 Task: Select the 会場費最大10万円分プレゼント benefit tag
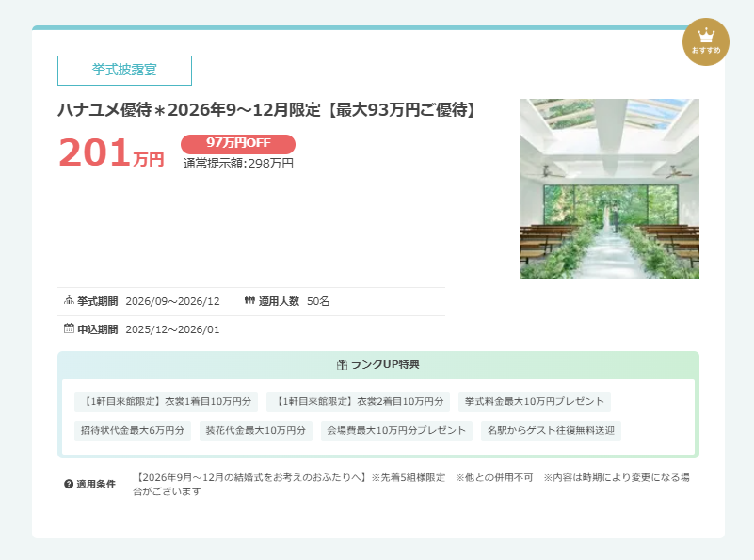[x=396, y=431]
